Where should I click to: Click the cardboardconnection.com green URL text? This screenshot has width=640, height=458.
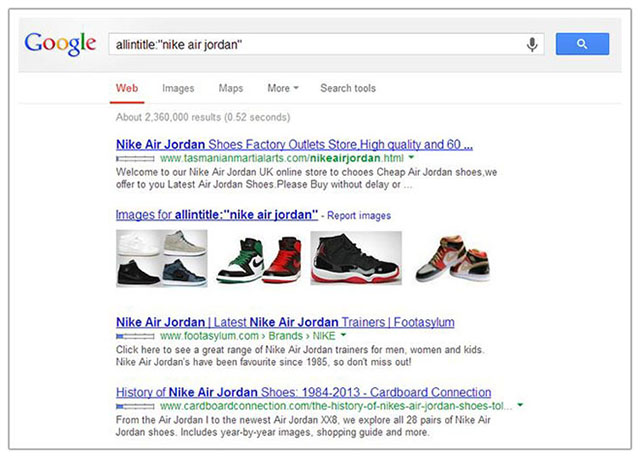click(336, 406)
